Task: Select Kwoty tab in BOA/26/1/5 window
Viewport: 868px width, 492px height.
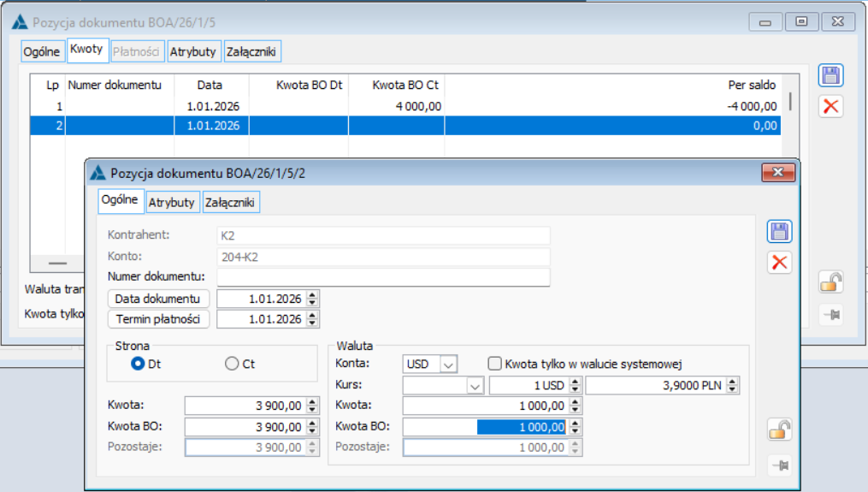Action: point(86,50)
